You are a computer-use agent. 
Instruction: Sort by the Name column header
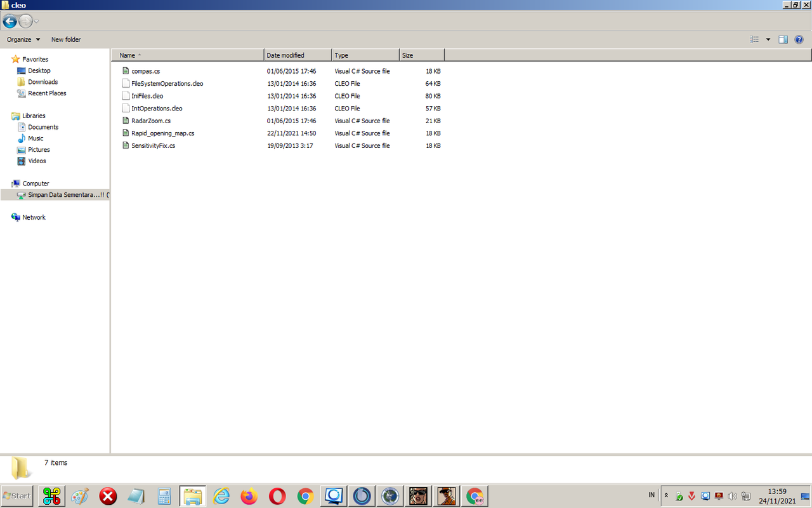click(188, 55)
